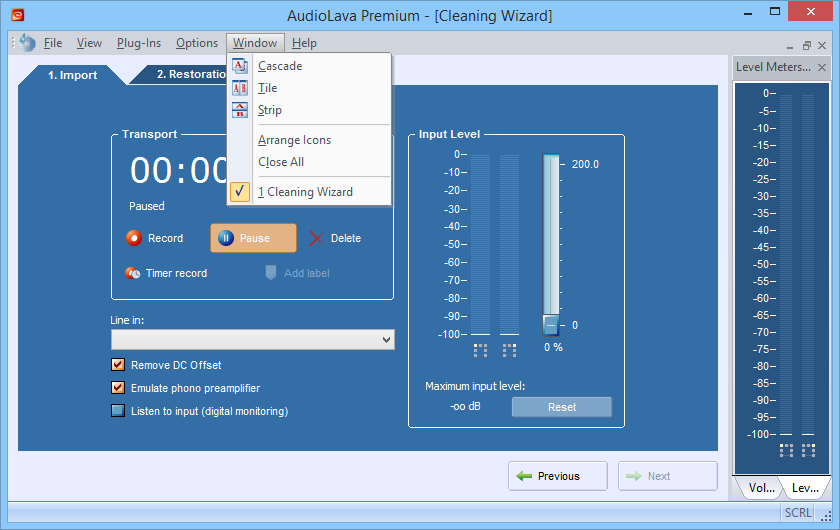Screen dimensions: 840x530
Task: Open the View menu
Action: pos(89,43)
